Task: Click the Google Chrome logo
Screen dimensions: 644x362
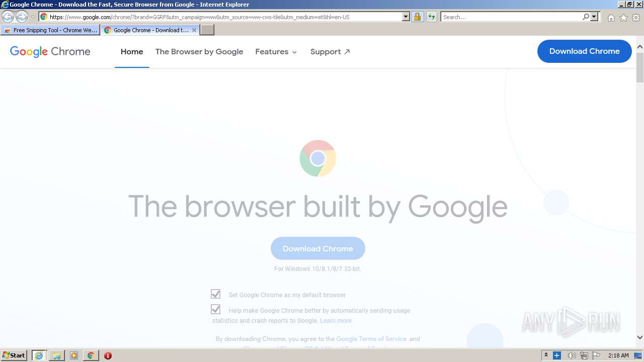Action: point(50,51)
